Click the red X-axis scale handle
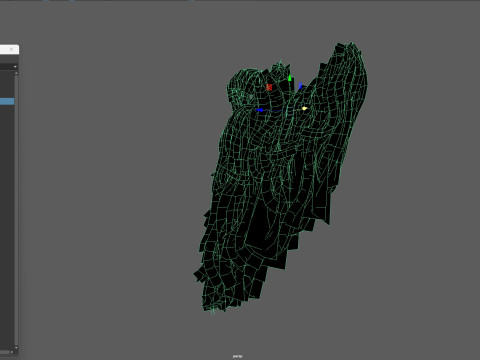The width and height of the screenshot is (480, 360). (x=269, y=87)
